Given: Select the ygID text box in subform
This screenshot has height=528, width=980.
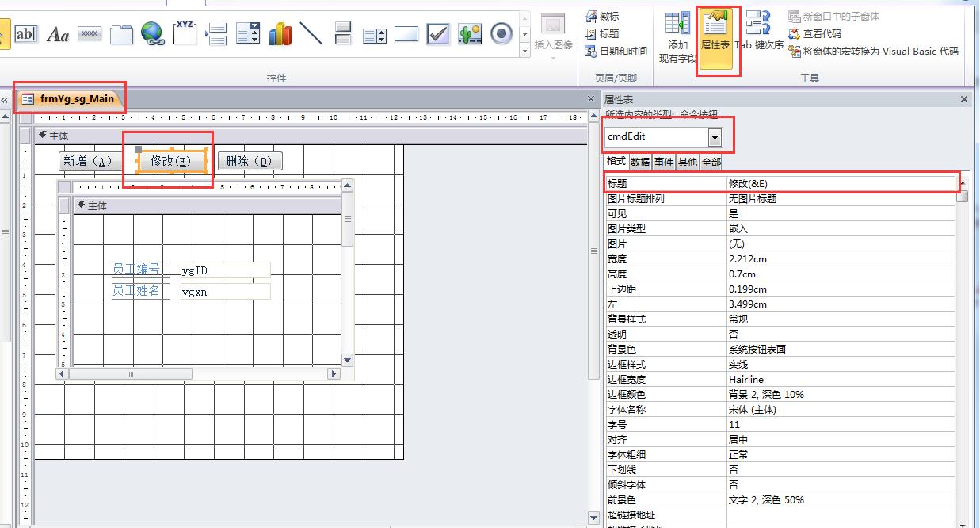Looking at the screenshot, I should (x=226, y=270).
